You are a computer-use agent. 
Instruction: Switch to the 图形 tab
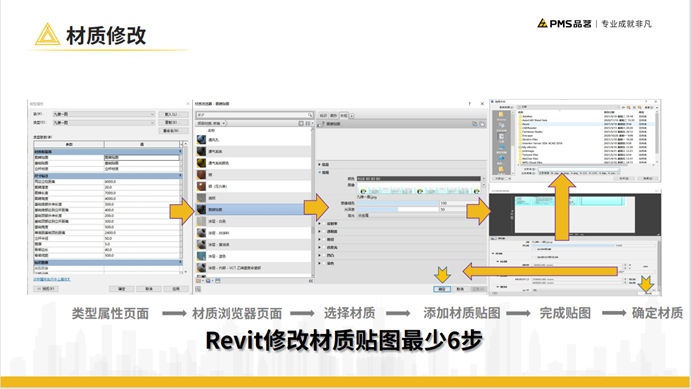click(x=334, y=115)
